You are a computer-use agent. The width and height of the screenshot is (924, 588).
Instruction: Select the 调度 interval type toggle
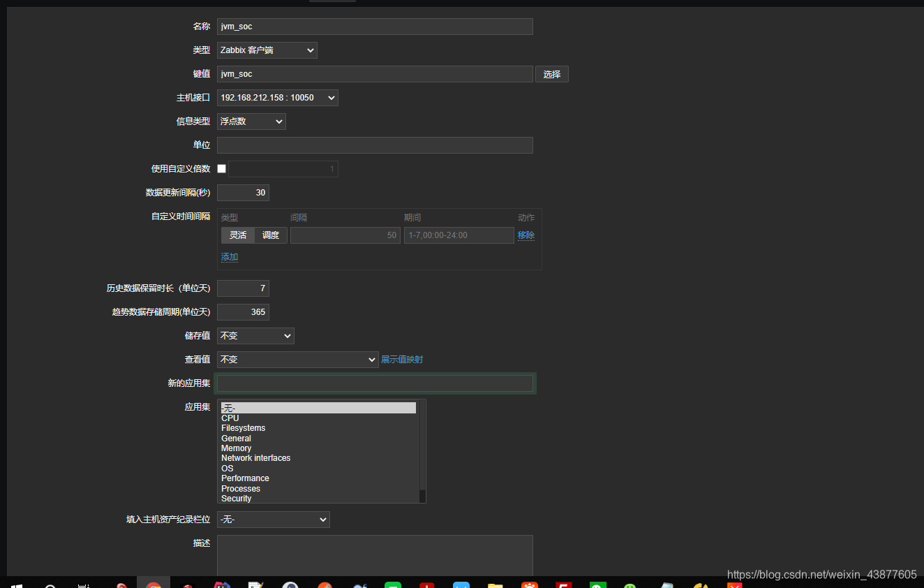click(271, 235)
